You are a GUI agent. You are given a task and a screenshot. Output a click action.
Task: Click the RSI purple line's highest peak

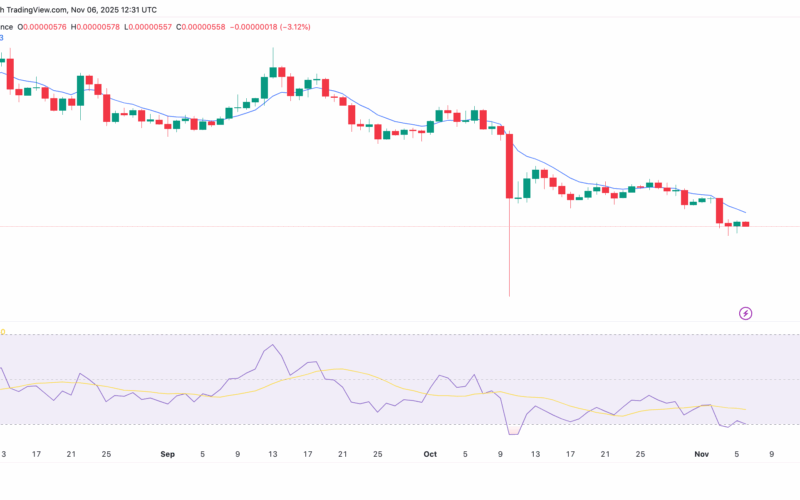(x=272, y=347)
